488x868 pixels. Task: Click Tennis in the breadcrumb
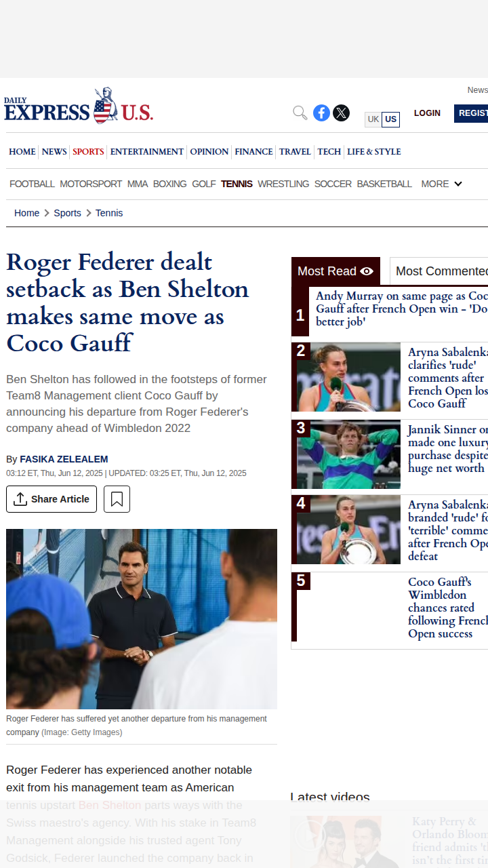coord(109,213)
